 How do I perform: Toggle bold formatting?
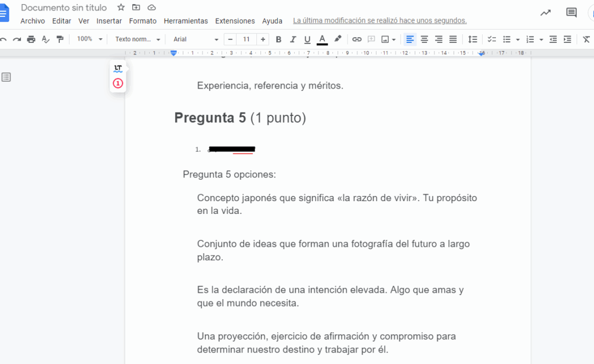point(278,39)
